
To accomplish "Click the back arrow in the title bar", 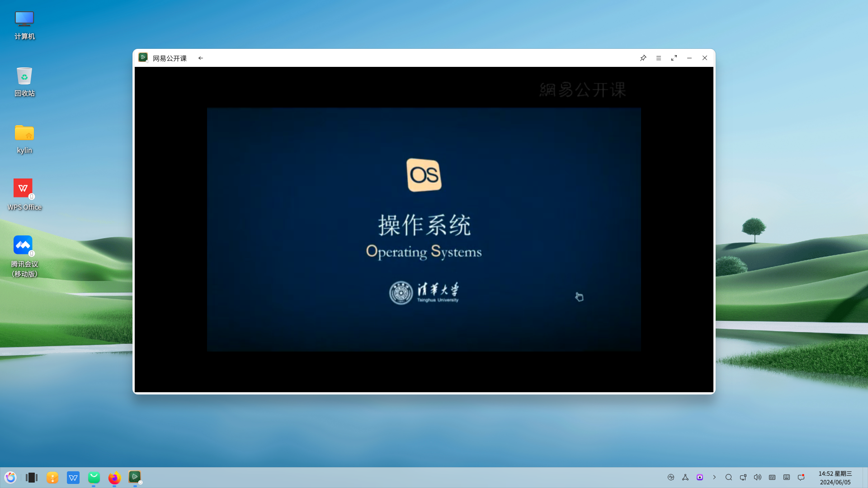I will point(201,58).
